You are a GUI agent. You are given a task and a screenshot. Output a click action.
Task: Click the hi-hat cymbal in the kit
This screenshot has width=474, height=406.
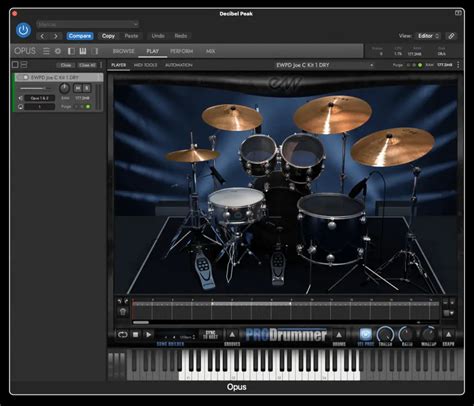pos(192,155)
